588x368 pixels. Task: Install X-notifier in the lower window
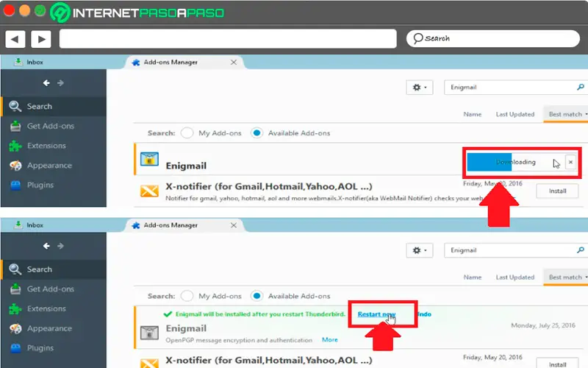coord(557,364)
